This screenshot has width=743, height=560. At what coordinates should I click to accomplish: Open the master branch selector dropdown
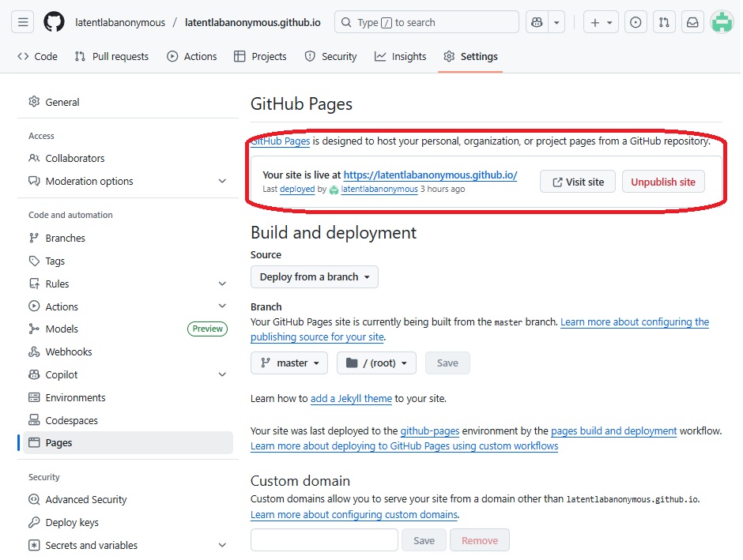[289, 363]
